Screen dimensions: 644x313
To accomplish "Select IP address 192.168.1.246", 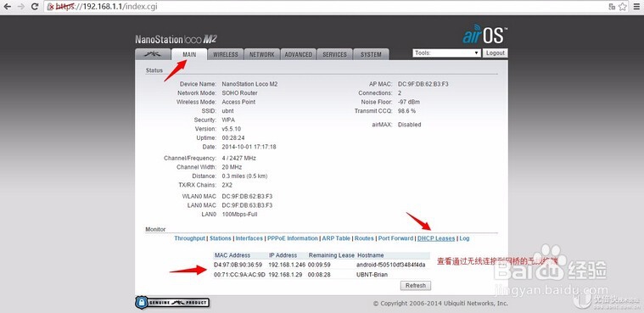I will click(288, 265).
